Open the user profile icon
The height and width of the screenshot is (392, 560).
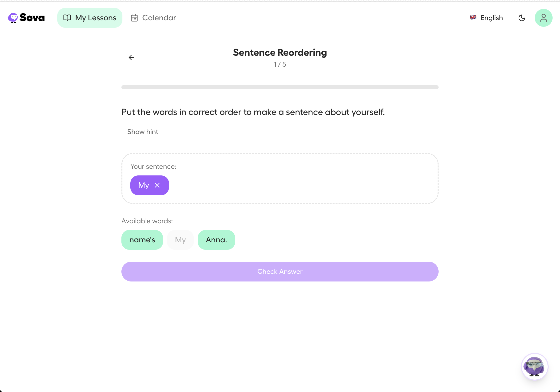point(543,18)
